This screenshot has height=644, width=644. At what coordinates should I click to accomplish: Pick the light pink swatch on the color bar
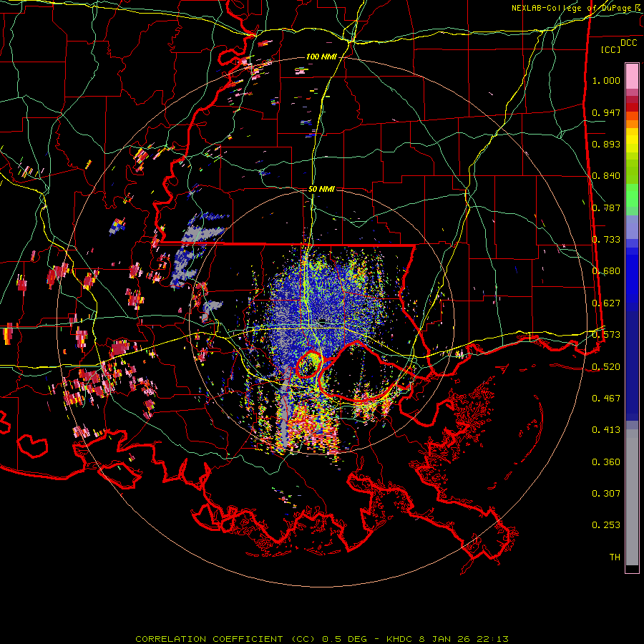pos(632,76)
